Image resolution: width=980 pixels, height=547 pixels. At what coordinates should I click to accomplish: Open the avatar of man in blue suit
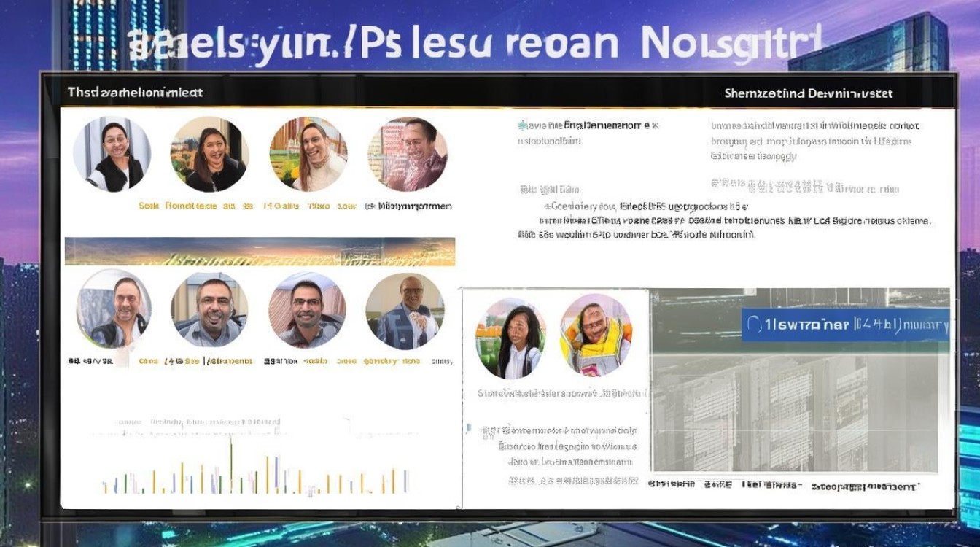[405, 311]
